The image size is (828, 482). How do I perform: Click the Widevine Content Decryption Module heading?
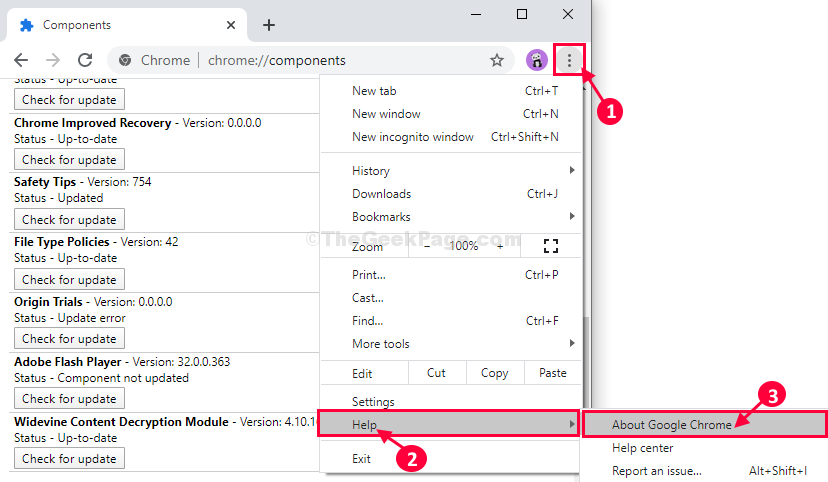click(x=121, y=422)
